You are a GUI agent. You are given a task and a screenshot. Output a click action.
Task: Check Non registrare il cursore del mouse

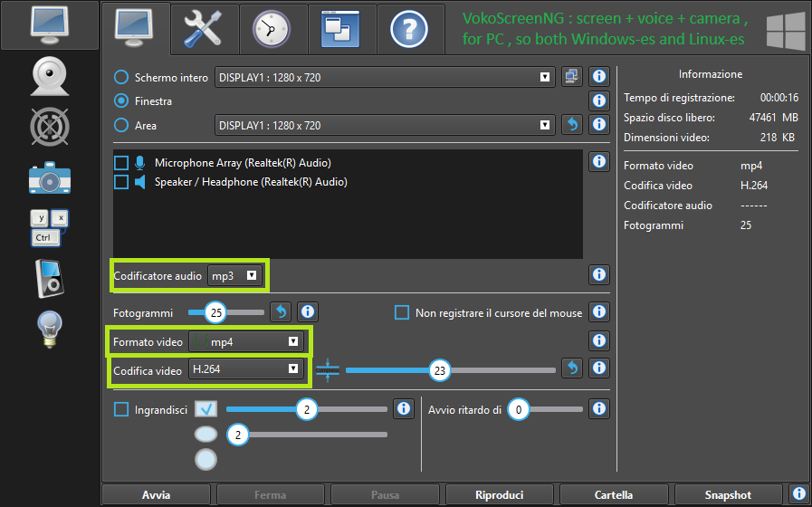click(x=402, y=312)
